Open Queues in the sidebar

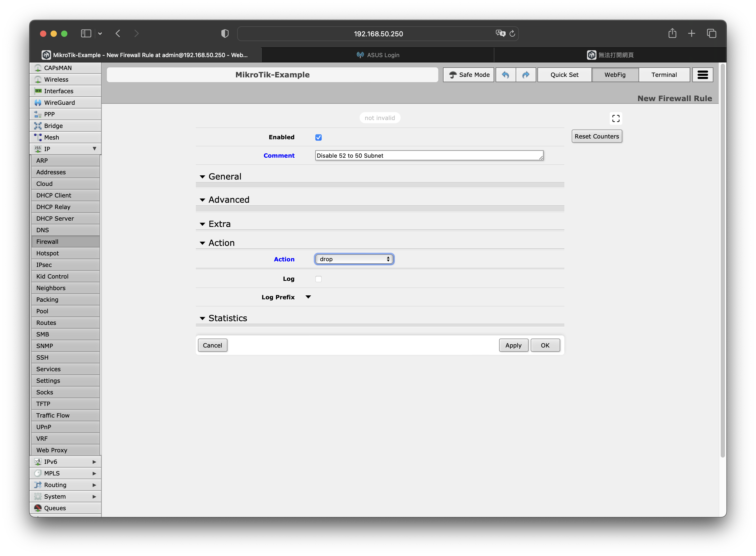click(x=55, y=508)
